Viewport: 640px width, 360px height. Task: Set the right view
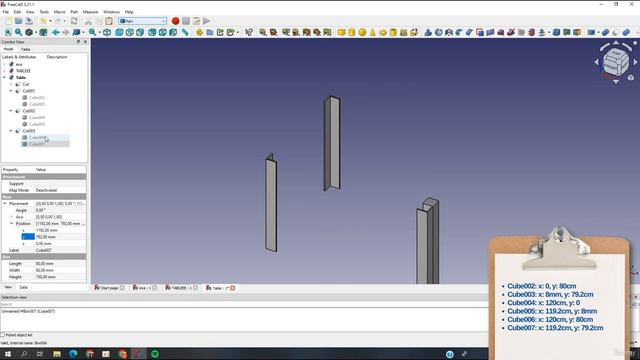point(140,32)
